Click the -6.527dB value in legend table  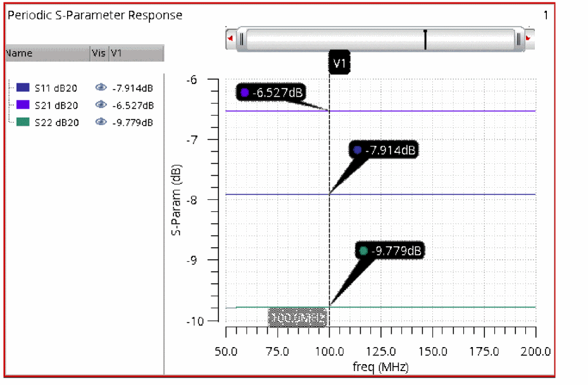click(133, 106)
